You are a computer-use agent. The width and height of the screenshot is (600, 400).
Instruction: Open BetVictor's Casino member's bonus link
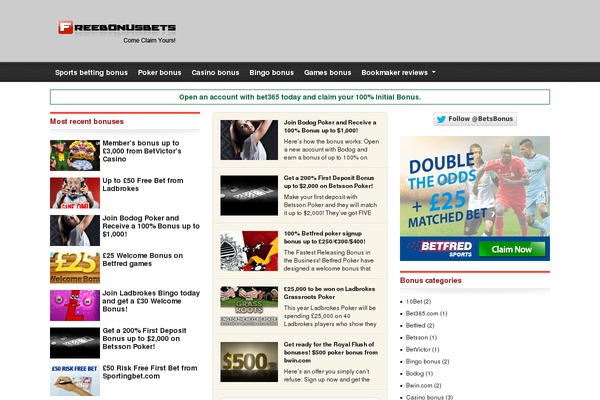pos(142,151)
